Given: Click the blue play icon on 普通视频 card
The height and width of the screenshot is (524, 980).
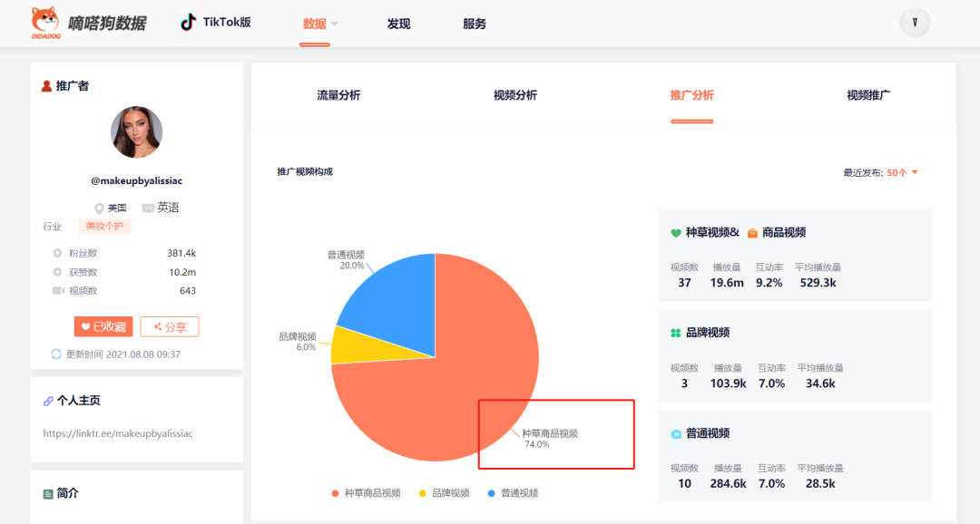Looking at the screenshot, I should tap(675, 434).
